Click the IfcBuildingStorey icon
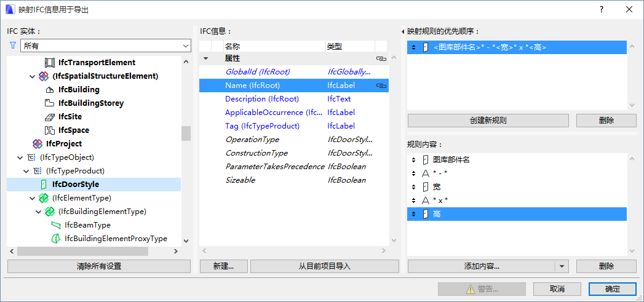This screenshot has width=644, height=302. coord(49,103)
